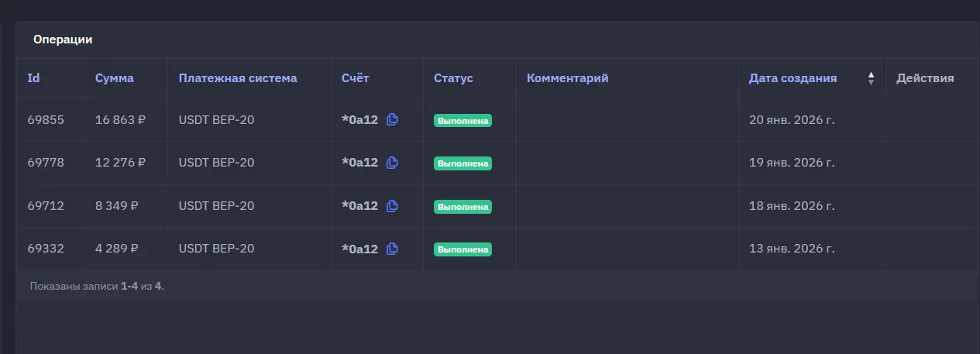The image size is (980, 354).
Task: Select date 20 янв. 2026 г.
Action: pyautogui.click(x=792, y=120)
